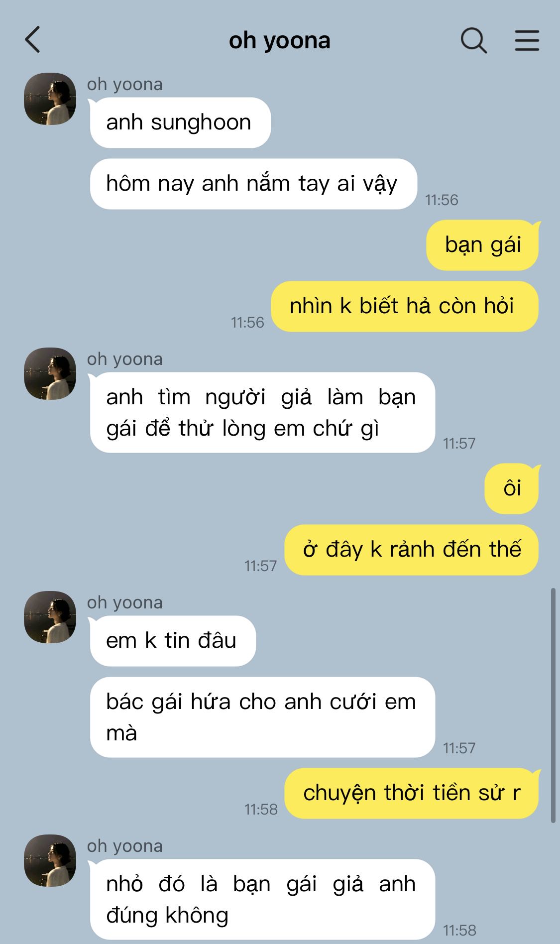Select the 'anh tìm người giả làm' message
560x944 pixels.
coord(262,413)
